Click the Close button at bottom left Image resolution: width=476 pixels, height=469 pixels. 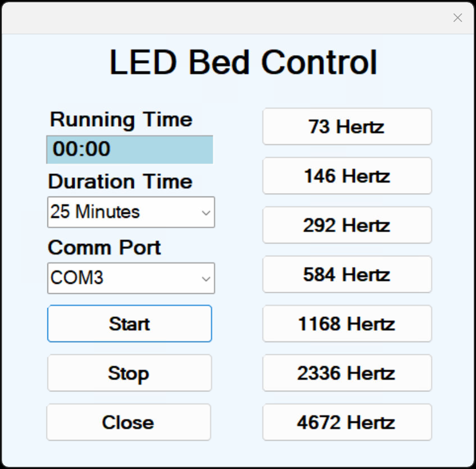(x=128, y=422)
